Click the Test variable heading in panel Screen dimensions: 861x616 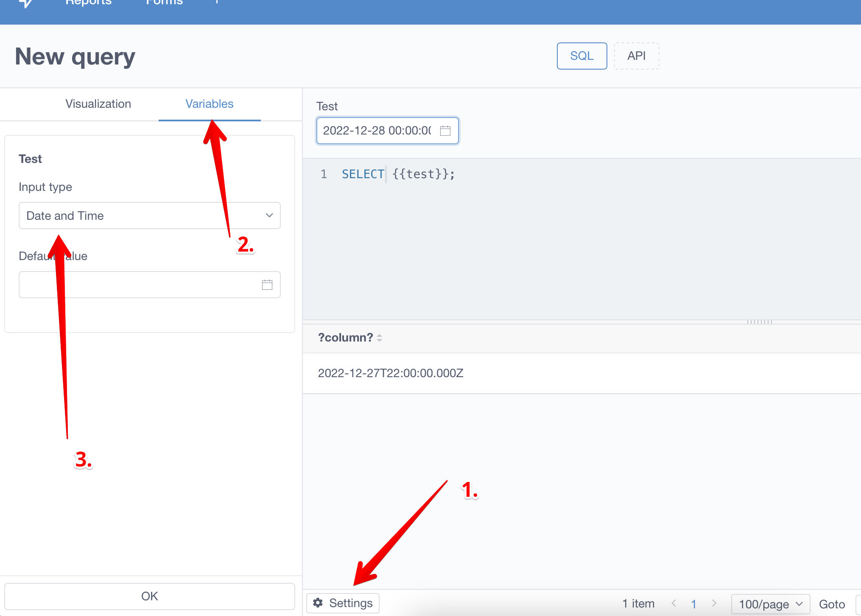coord(30,159)
